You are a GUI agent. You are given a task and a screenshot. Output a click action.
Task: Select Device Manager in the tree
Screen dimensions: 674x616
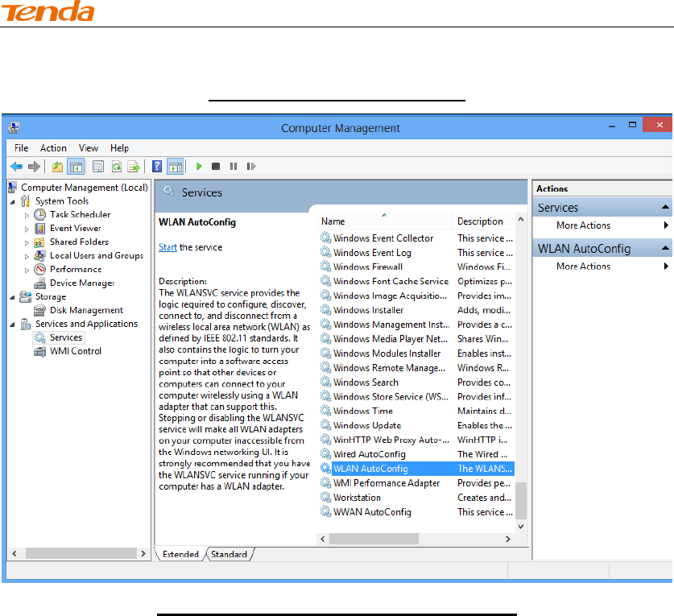[82, 283]
